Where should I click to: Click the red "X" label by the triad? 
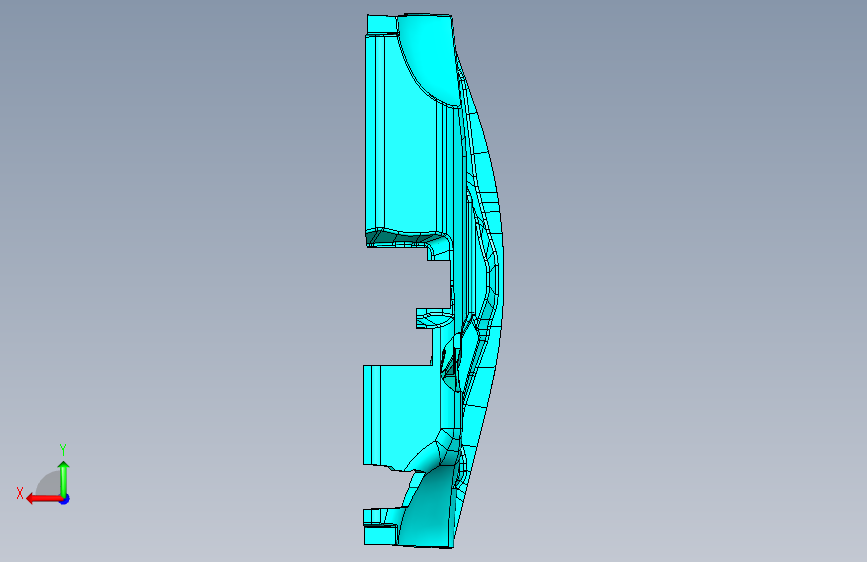(x=20, y=493)
